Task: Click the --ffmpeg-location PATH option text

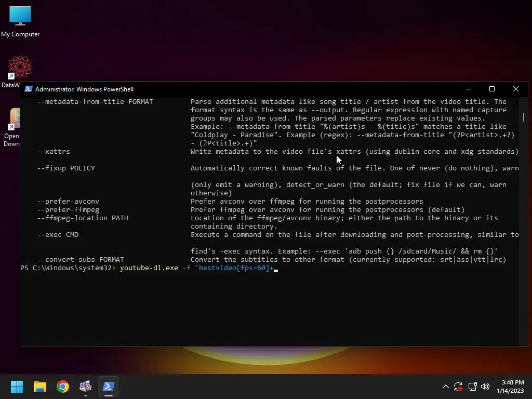Action: 83,218
